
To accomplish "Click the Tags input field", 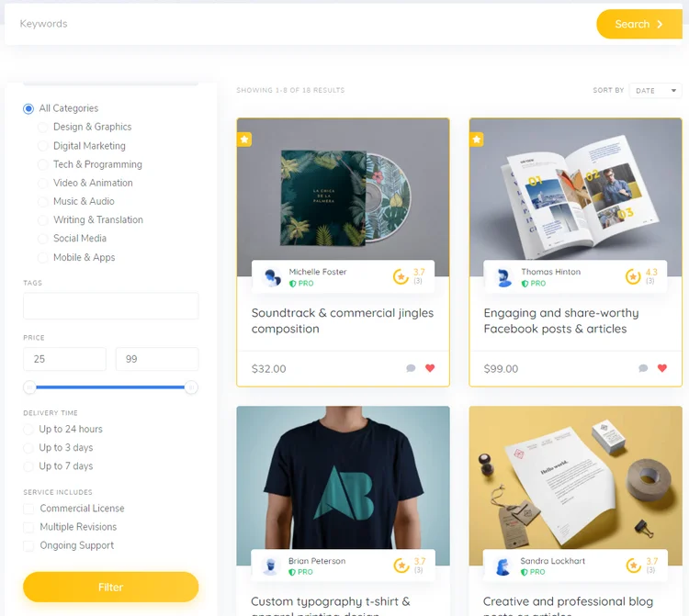I will [111, 306].
